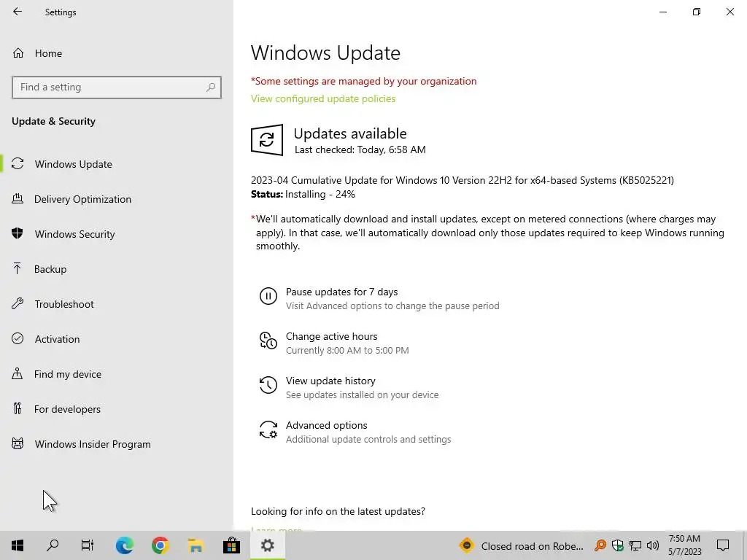747x560 pixels.
Task: Click the large Updates available refresh icon
Action: pos(267,140)
